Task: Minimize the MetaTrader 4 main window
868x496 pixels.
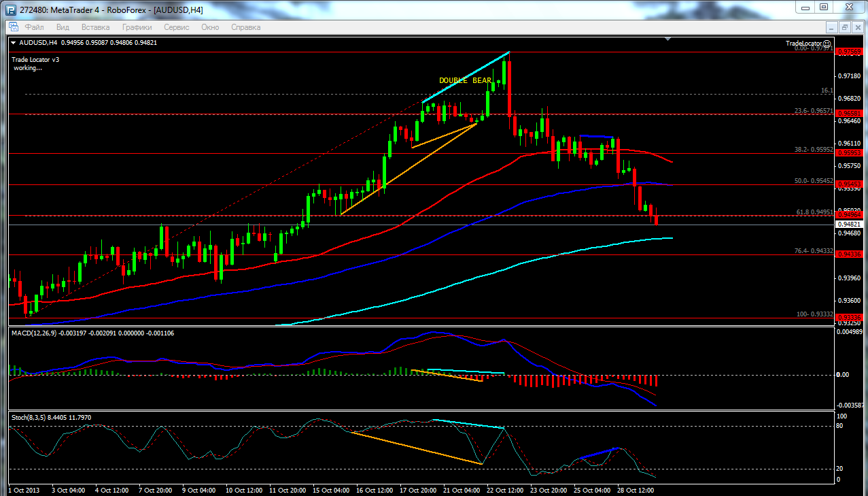Action: click(805, 7)
